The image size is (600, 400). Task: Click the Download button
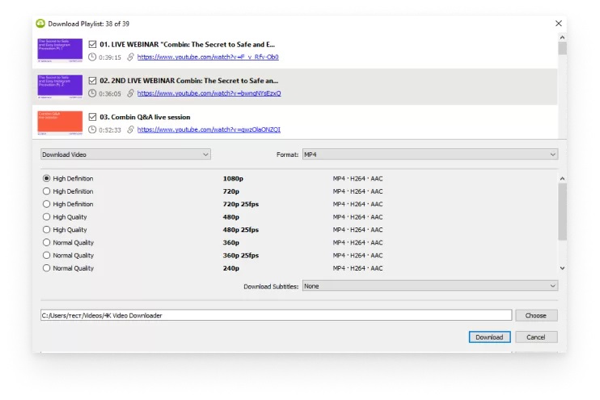(x=489, y=337)
